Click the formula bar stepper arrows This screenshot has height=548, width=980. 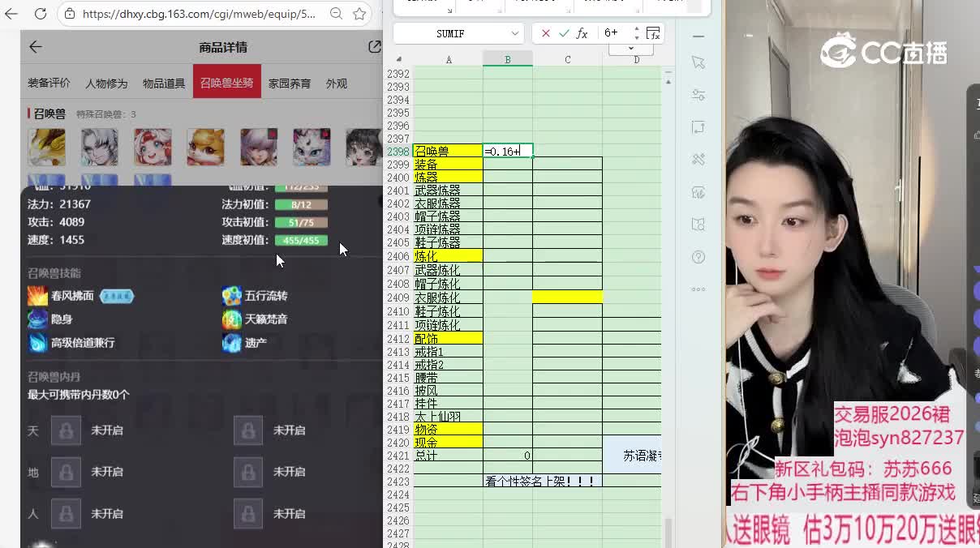tap(636, 33)
